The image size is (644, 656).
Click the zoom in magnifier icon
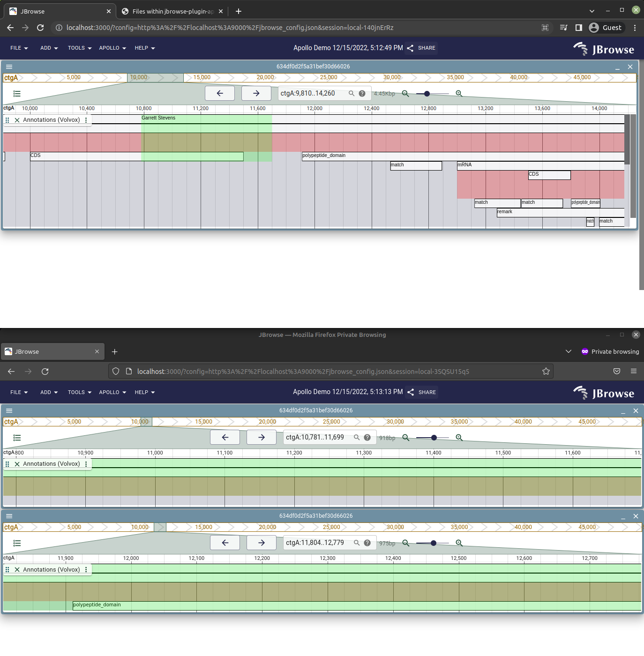459,93
